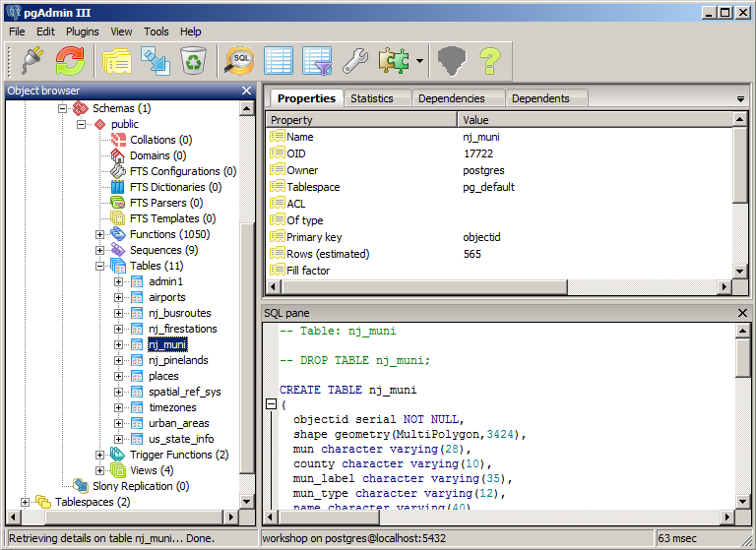Click the Functions node icon
Image resolution: width=756 pixels, height=550 pixels.
tap(118, 234)
